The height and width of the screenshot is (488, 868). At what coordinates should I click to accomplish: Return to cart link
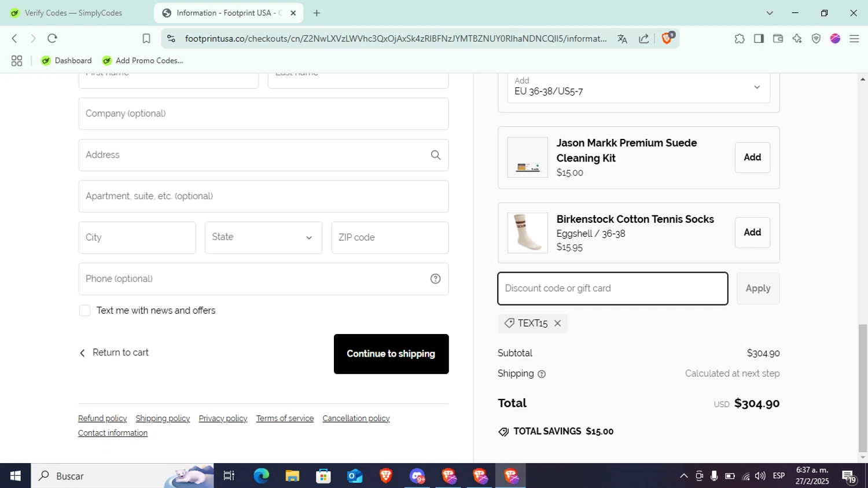coord(114,353)
